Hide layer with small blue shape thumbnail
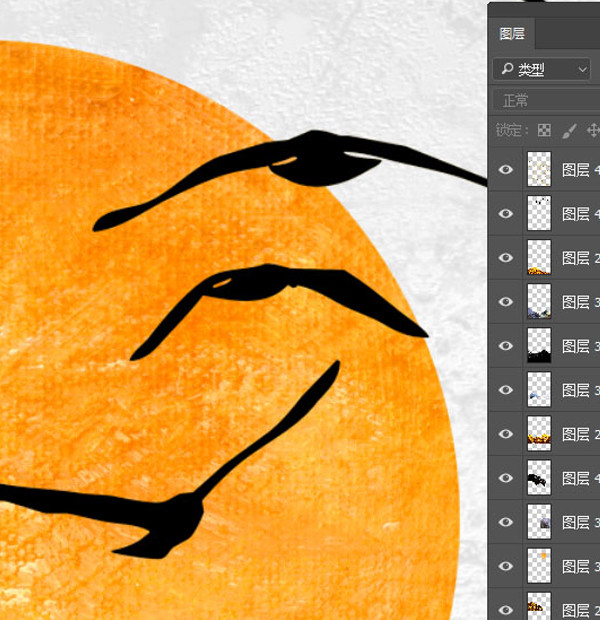The height and width of the screenshot is (620, 600). (505, 390)
